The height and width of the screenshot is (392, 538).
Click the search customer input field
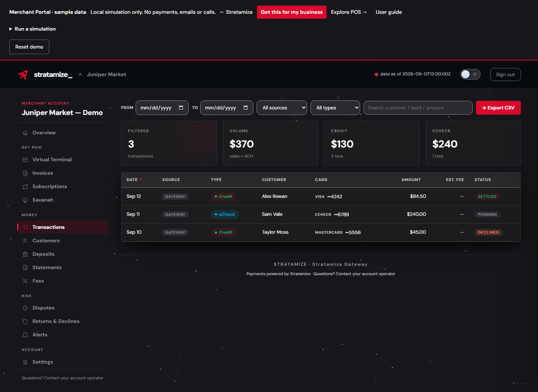tap(418, 108)
